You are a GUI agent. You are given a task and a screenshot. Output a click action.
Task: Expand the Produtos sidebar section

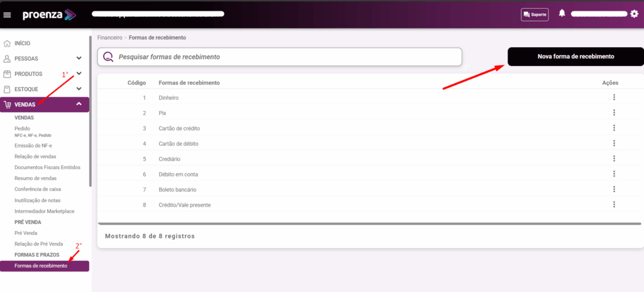pos(79,73)
